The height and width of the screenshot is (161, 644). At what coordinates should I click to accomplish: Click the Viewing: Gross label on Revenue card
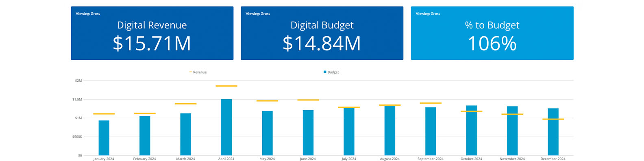coord(88,13)
